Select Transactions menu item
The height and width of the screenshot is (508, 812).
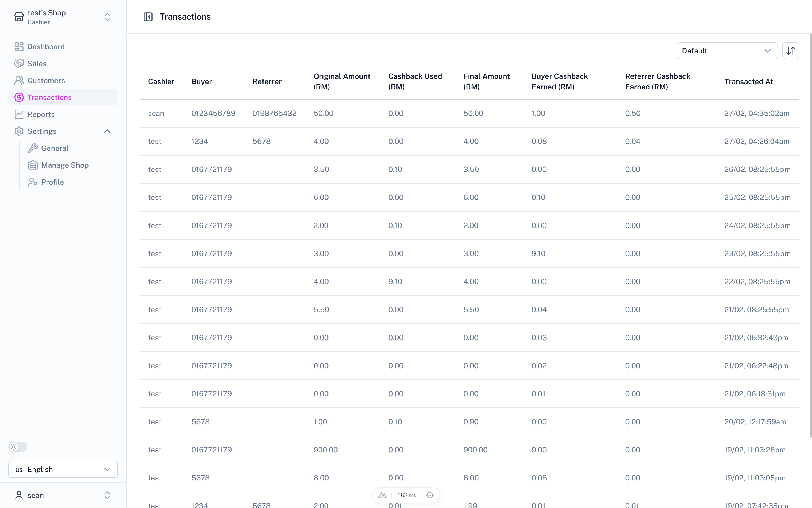63,97
